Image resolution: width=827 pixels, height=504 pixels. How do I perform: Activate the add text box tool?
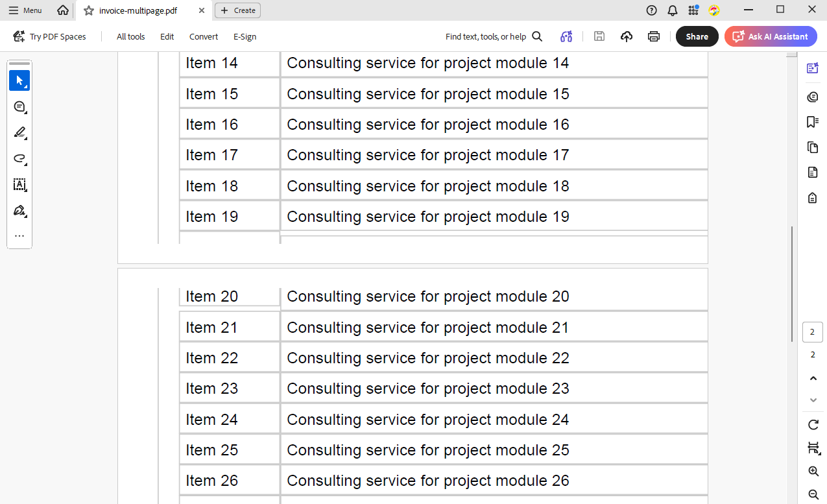click(19, 185)
